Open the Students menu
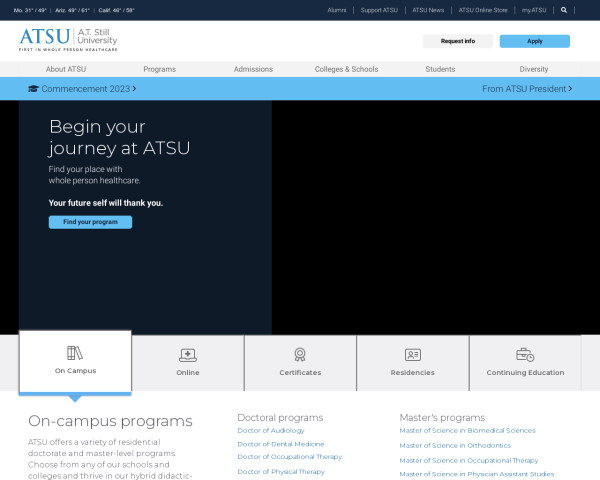This screenshot has height=480, width=600. [440, 69]
